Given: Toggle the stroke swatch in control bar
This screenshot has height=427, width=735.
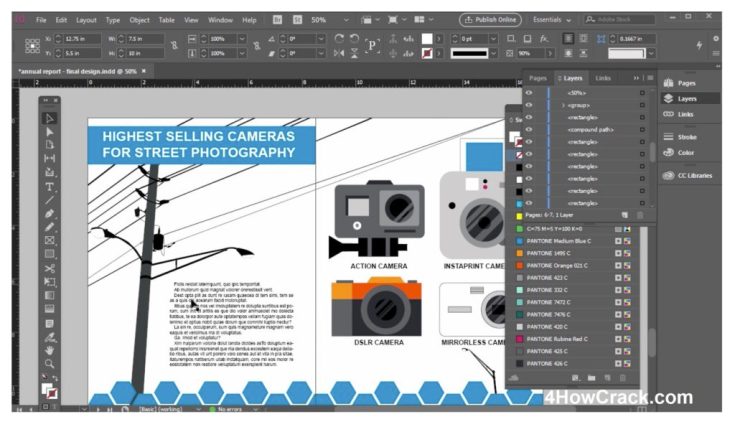Looking at the screenshot, I should coord(427,53).
